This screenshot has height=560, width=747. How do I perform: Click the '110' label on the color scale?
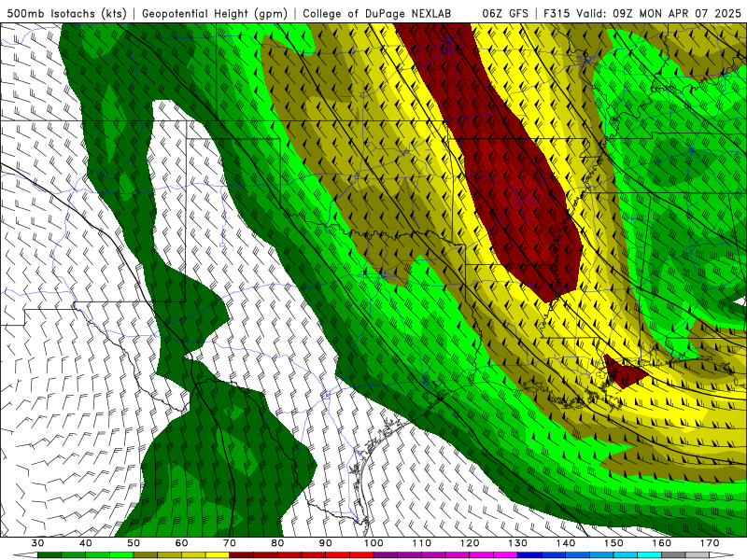click(x=422, y=543)
